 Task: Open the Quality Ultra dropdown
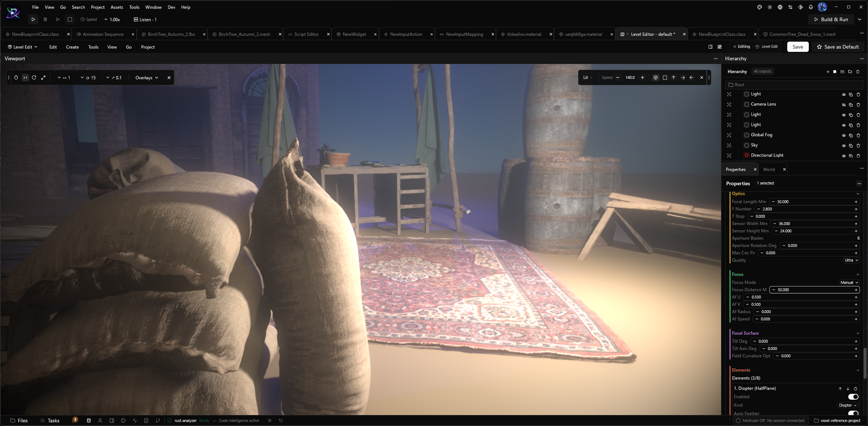click(851, 260)
